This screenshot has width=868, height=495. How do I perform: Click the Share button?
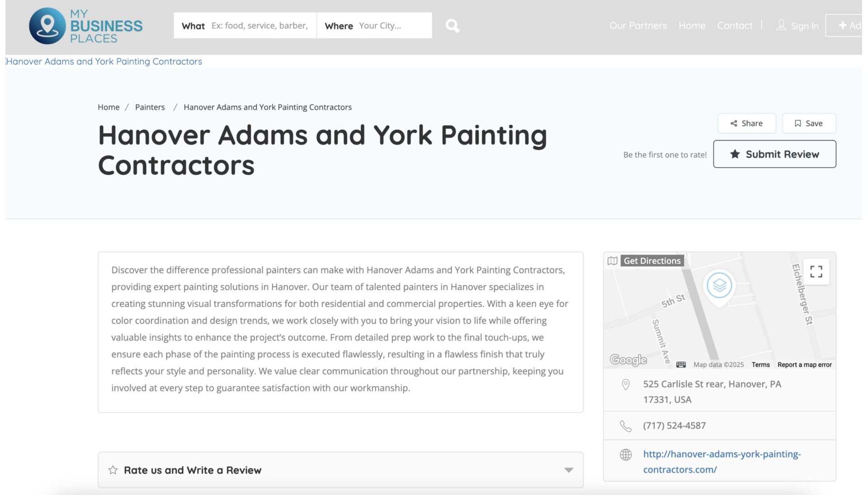pyautogui.click(x=746, y=123)
